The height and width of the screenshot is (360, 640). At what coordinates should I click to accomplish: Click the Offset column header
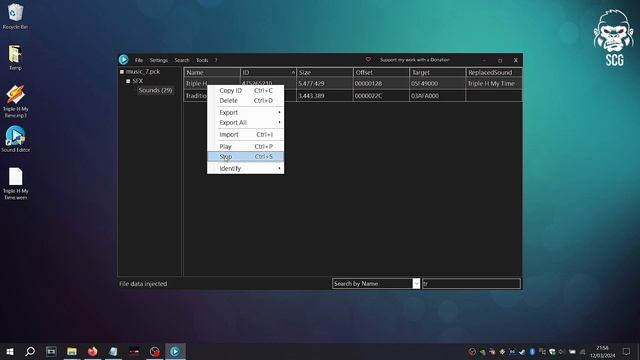[x=381, y=72]
